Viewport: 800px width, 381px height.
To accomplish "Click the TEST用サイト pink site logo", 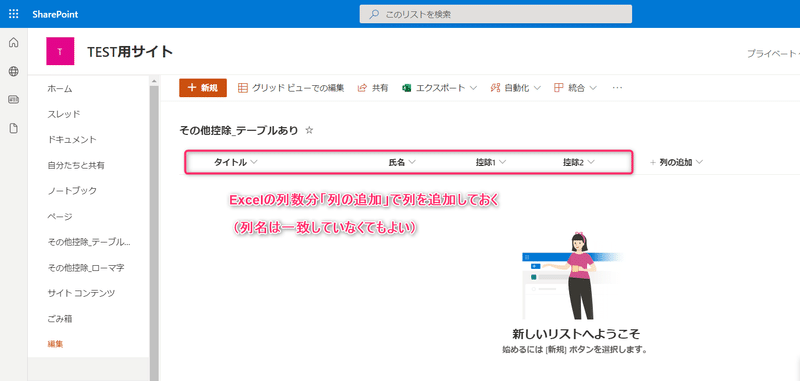I will pyautogui.click(x=60, y=52).
